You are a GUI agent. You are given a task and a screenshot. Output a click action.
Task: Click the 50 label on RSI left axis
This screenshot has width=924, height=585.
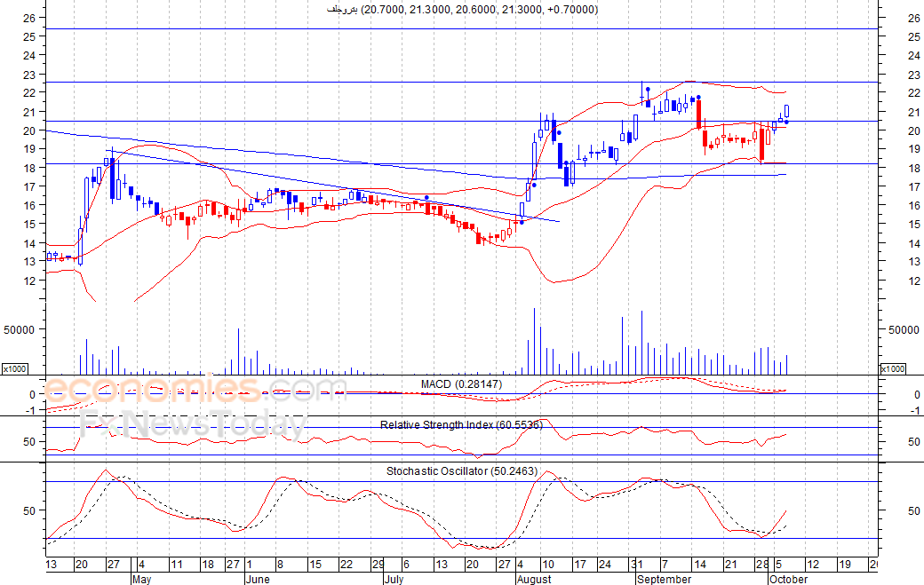[29, 442]
